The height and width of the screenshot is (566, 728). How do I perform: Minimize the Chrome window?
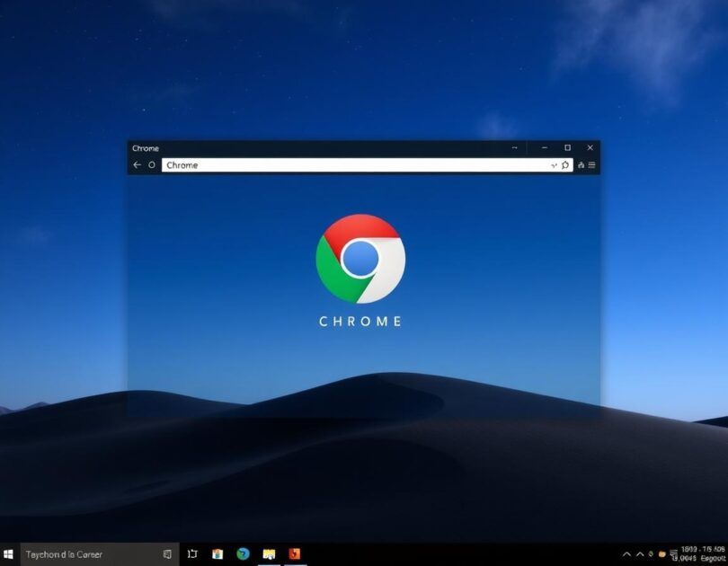pyautogui.click(x=544, y=147)
